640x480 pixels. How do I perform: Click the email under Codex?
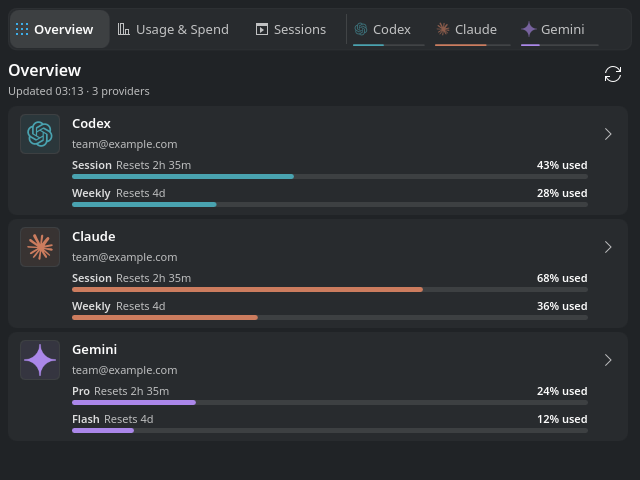pos(124,144)
